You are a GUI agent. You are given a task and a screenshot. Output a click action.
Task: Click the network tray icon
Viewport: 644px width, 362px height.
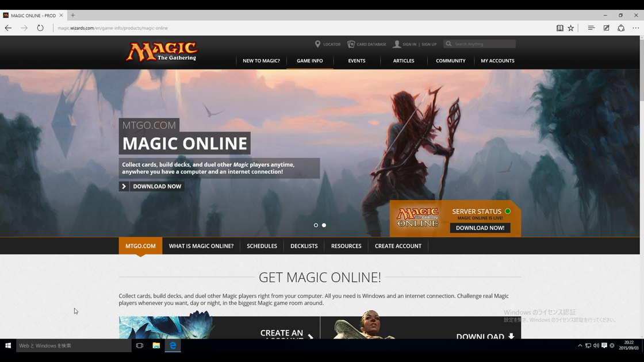(588, 345)
